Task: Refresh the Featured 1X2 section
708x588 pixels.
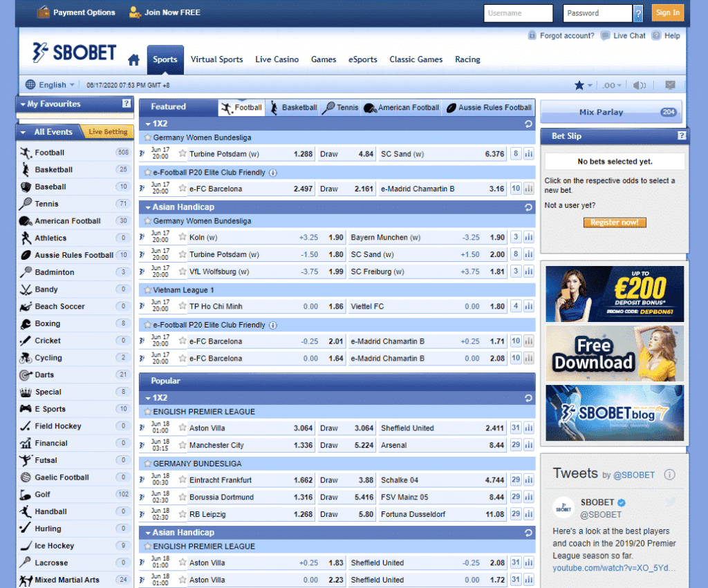Action: (529, 124)
